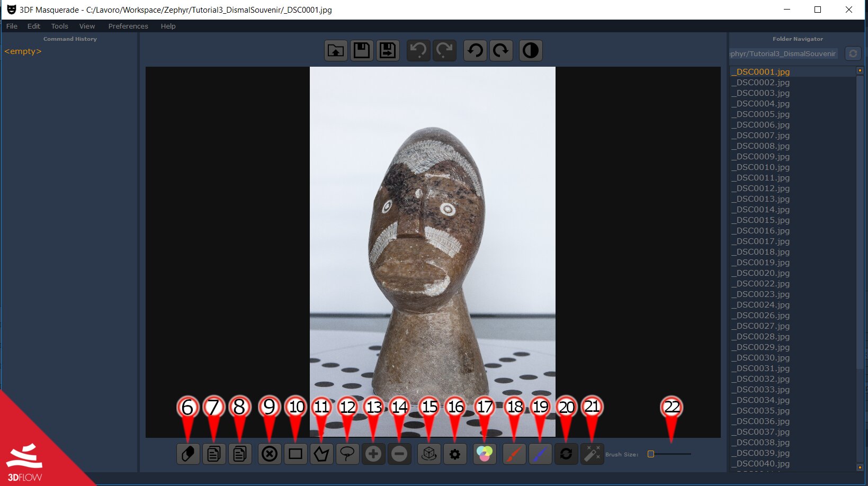Toggle the contrast half-circle button

(x=530, y=51)
